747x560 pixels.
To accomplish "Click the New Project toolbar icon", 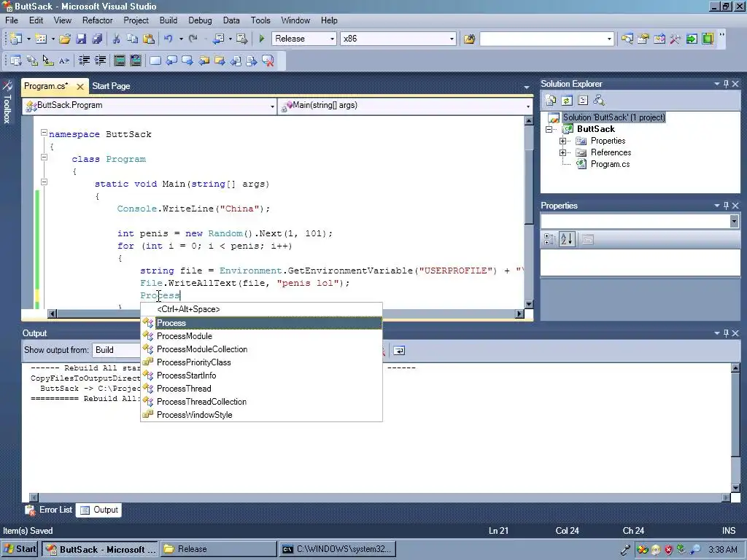I will (x=16, y=39).
